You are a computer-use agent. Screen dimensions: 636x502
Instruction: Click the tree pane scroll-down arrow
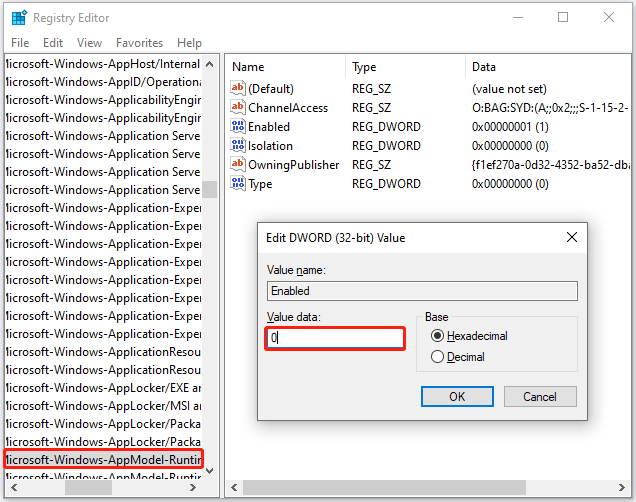click(210, 471)
